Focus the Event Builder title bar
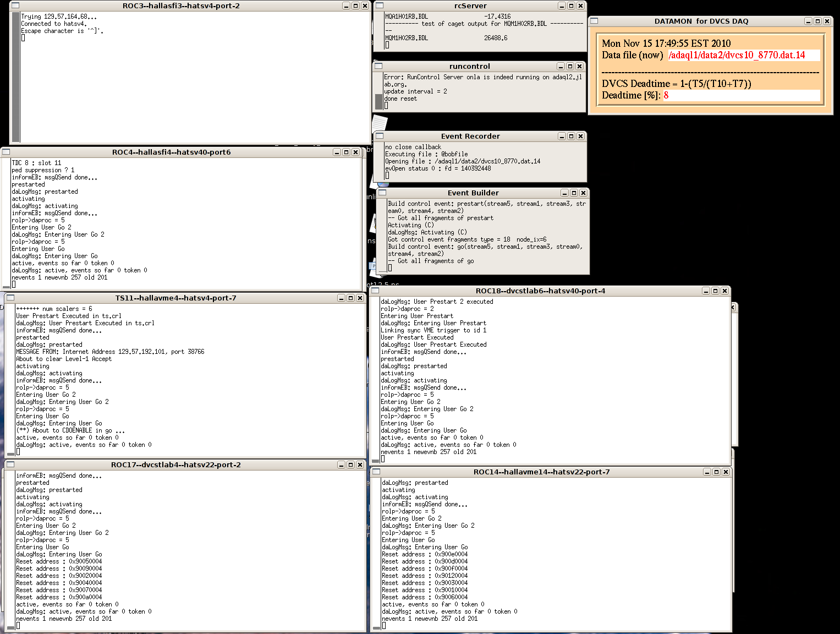The height and width of the screenshot is (634, 840). (473, 193)
